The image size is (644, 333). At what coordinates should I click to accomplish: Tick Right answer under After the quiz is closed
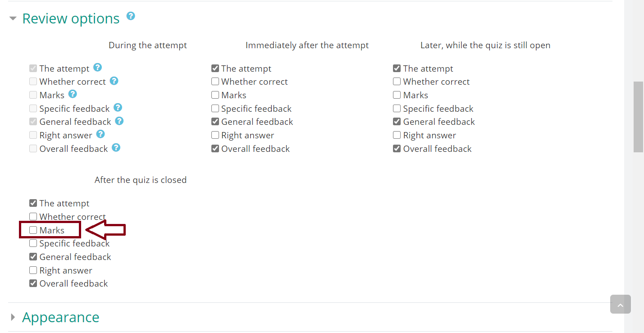pyautogui.click(x=33, y=270)
